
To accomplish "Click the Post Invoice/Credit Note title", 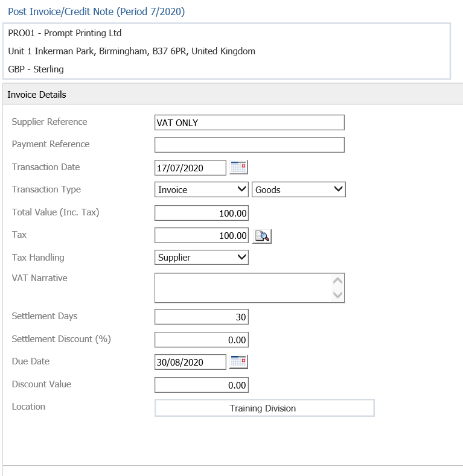I will (97, 11).
